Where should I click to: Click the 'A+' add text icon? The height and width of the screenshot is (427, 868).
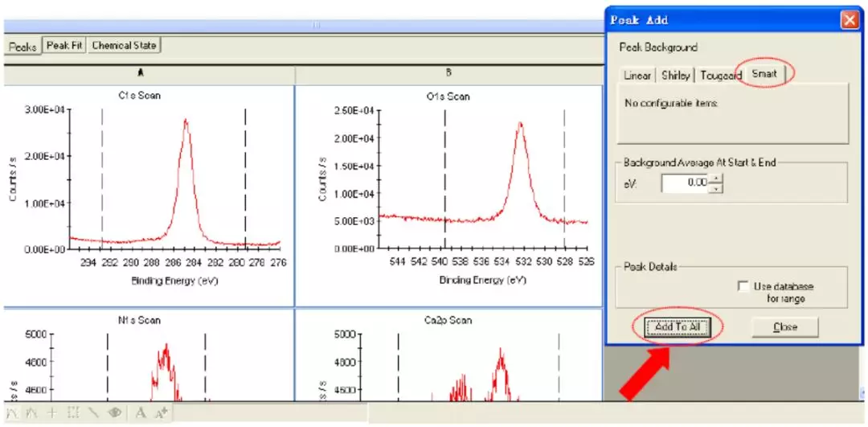point(161,413)
